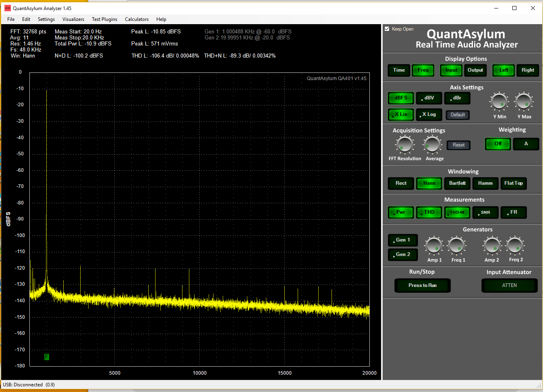Click the N+D L -100.2 dBFS readout

pyautogui.click(x=79, y=56)
